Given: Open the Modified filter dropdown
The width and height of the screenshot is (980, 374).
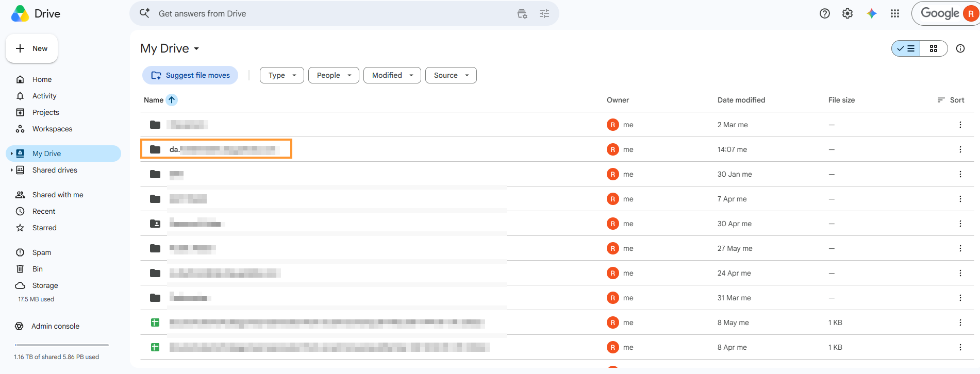Looking at the screenshot, I should click(x=392, y=75).
